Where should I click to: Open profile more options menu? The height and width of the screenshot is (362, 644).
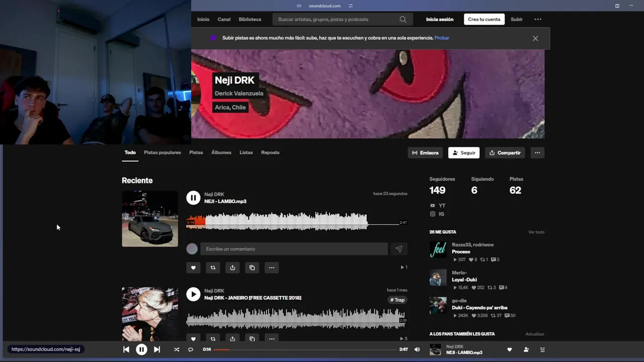point(537,153)
